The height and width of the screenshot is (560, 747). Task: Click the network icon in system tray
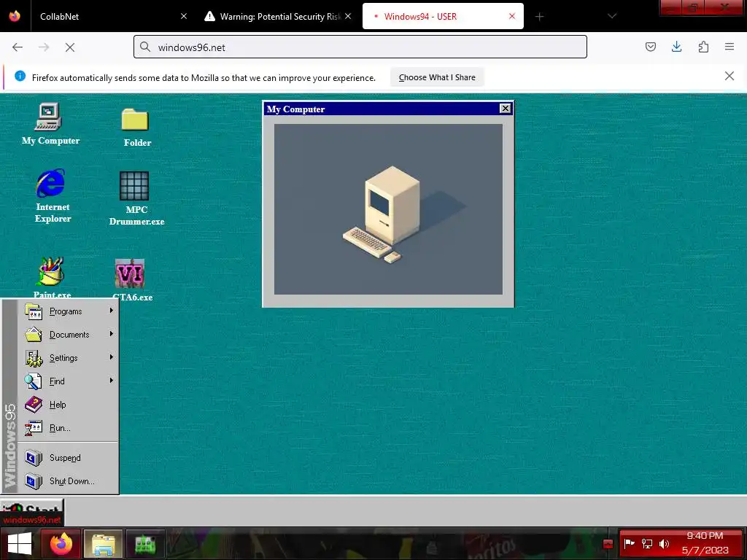(x=647, y=544)
